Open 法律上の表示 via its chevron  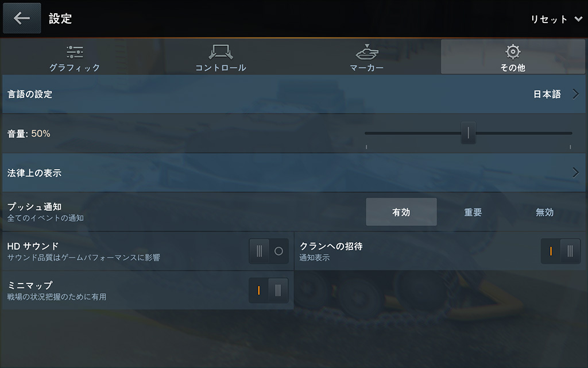coord(575,172)
